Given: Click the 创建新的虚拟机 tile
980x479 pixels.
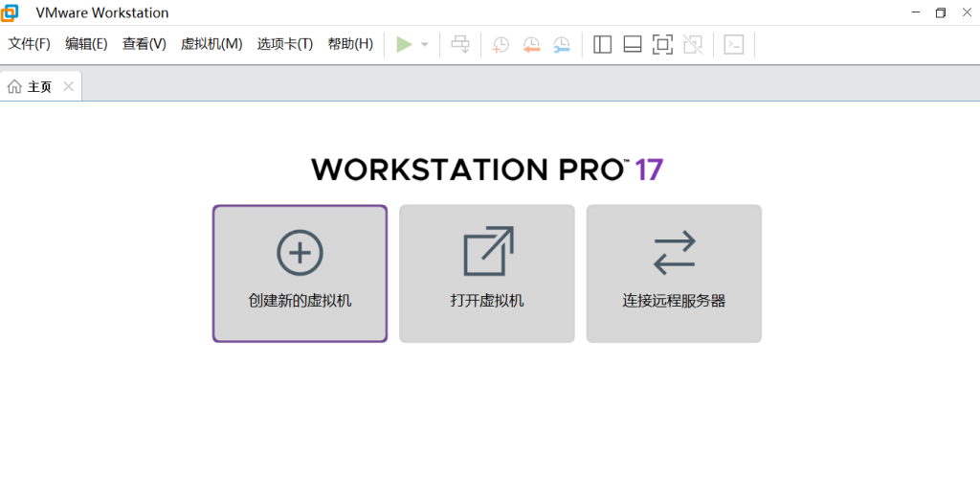Looking at the screenshot, I should [300, 273].
